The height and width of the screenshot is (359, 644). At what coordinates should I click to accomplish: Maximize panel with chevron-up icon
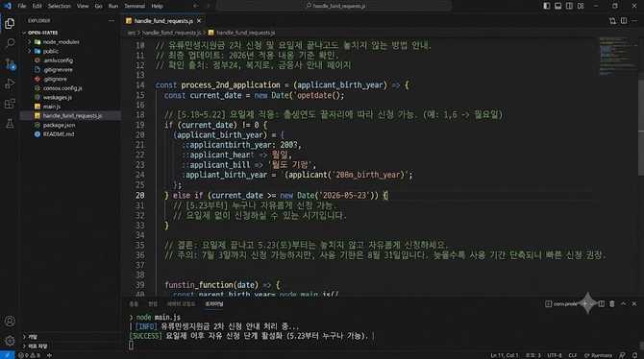point(624,303)
